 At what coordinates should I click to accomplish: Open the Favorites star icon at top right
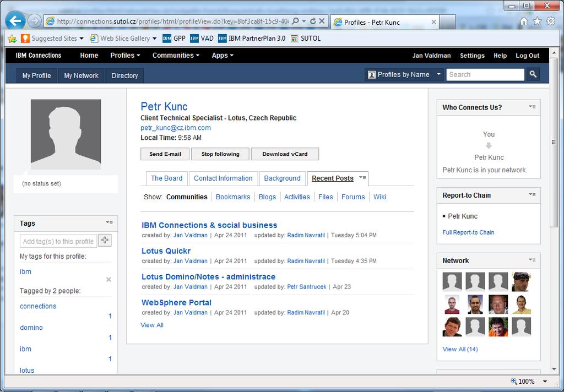pyautogui.click(x=537, y=21)
